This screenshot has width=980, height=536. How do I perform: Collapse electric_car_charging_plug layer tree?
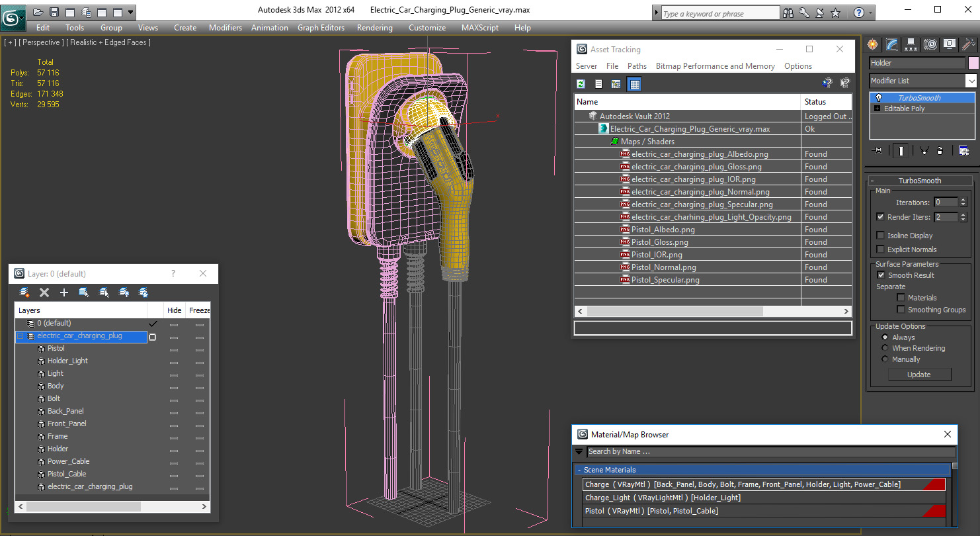coord(20,336)
